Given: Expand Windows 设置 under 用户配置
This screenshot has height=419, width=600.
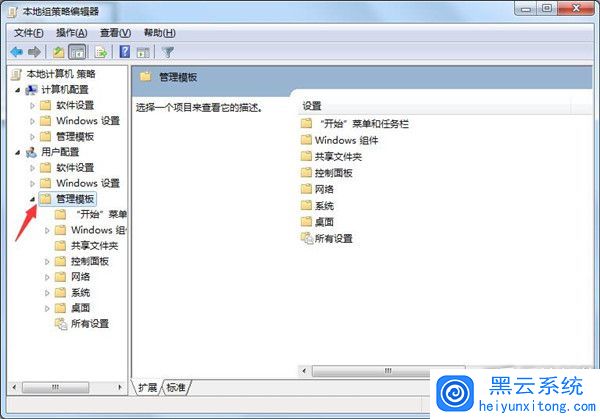Looking at the screenshot, I should pyautogui.click(x=33, y=184).
